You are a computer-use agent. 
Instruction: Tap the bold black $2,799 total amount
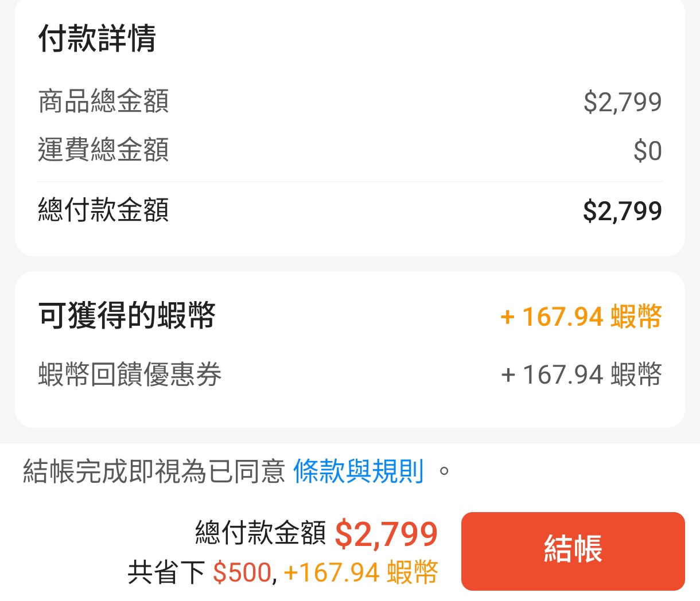[622, 211]
